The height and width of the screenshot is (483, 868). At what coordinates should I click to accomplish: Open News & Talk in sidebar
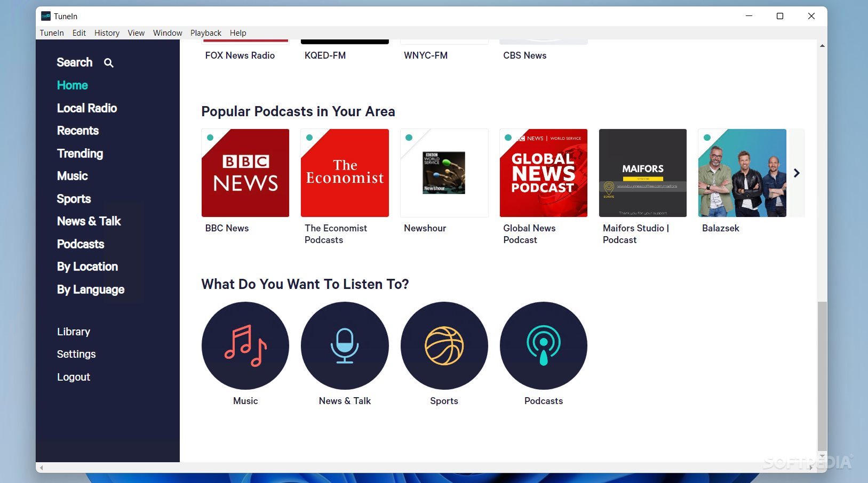89,221
